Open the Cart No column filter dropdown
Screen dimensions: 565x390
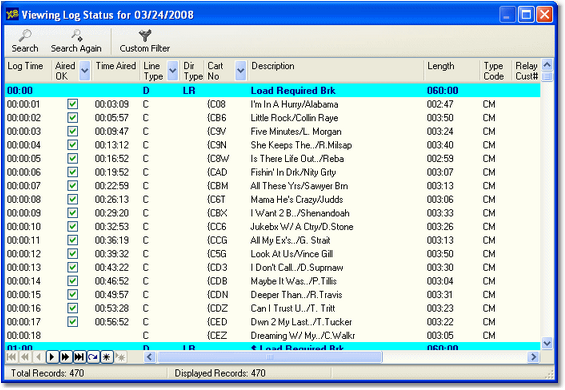(x=241, y=71)
